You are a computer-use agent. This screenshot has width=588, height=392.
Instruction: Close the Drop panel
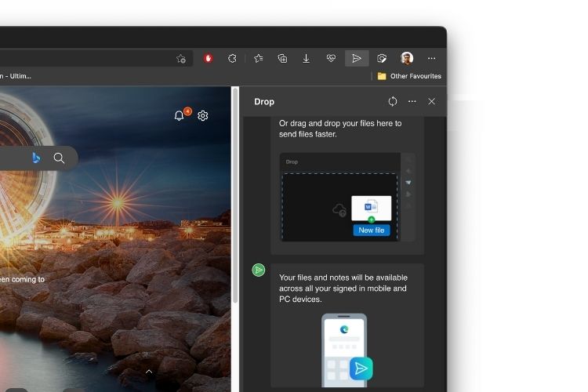tap(432, 102)
